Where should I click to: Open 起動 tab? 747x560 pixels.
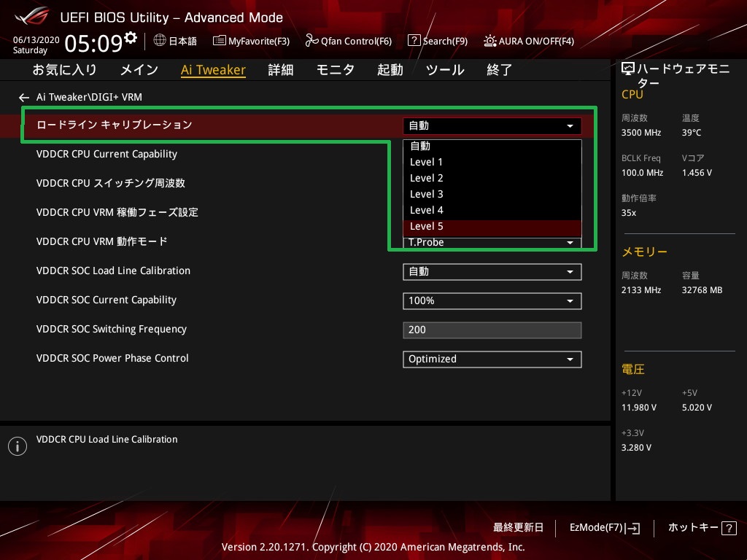coord(390,70)
